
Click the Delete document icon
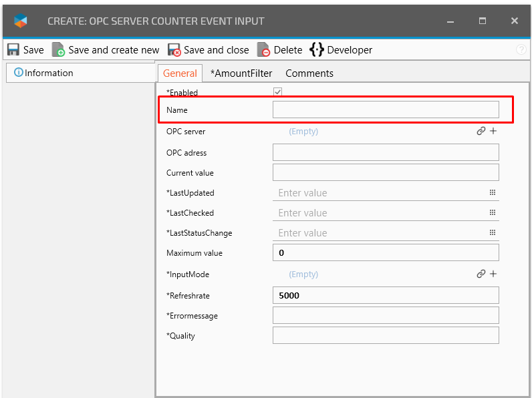pos(264,50)
